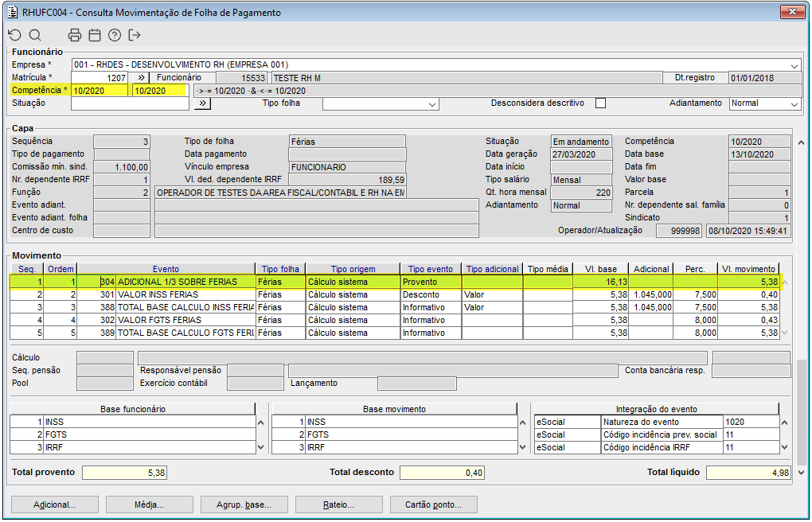Click the Adicional... button

click(54, 504)
